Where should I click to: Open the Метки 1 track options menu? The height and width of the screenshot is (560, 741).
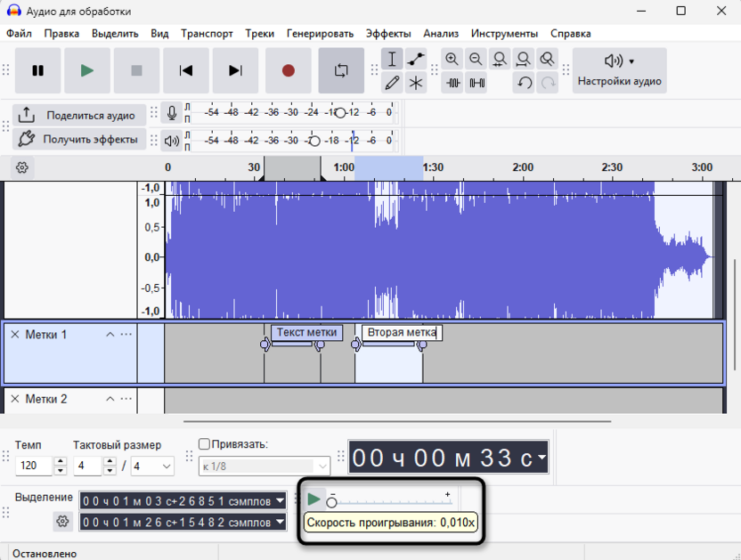tap(126, 334)
